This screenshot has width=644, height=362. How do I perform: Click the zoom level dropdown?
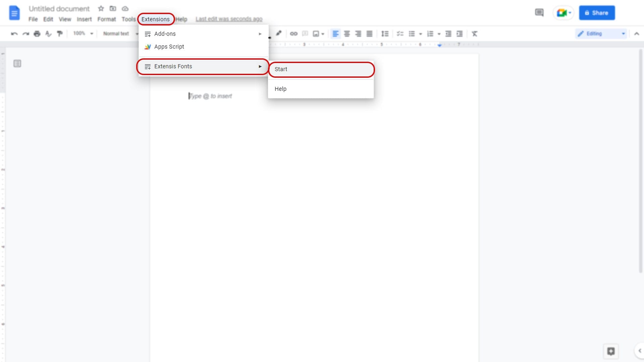click(83, 34)
